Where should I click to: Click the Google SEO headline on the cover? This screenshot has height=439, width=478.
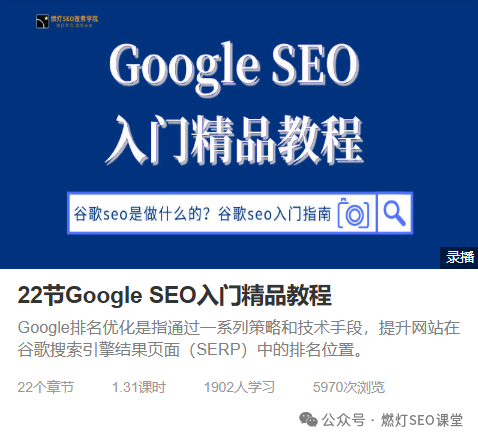click(x=234, y=66)
